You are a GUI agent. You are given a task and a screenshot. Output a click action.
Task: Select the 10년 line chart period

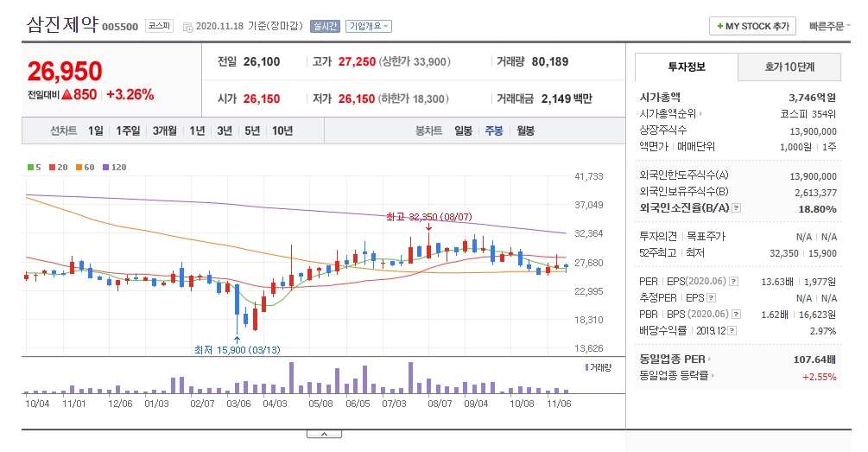point(282,131)
